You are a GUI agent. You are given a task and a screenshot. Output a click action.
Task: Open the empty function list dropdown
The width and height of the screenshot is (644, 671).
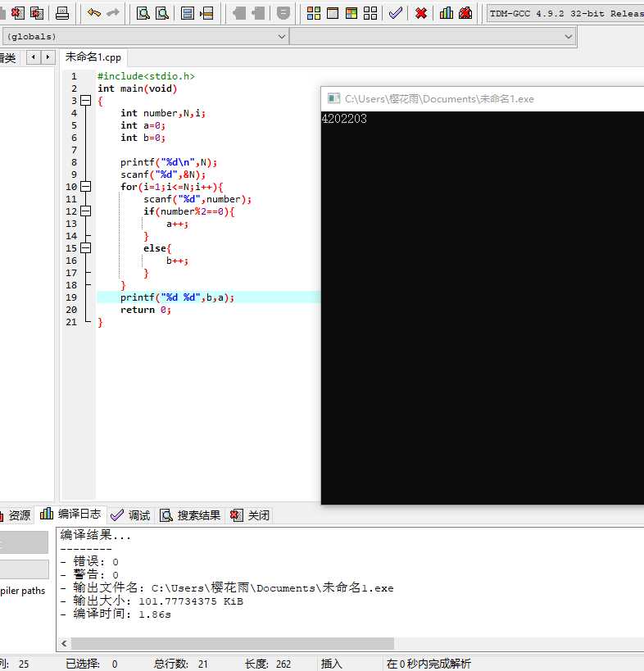pyautogui.click(x=433, y=36)
